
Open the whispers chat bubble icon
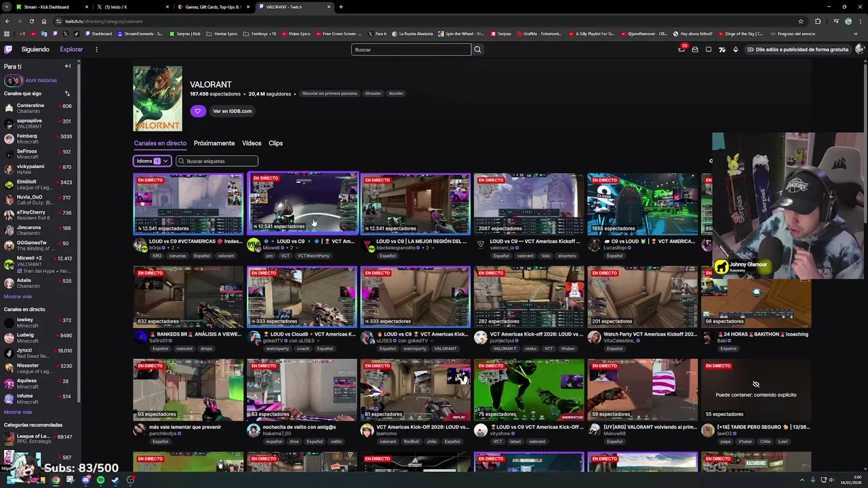click(x=709, y=49)
